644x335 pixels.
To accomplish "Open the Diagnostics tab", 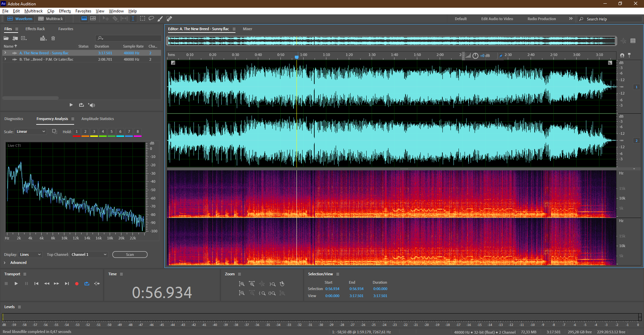I will 14,119.
